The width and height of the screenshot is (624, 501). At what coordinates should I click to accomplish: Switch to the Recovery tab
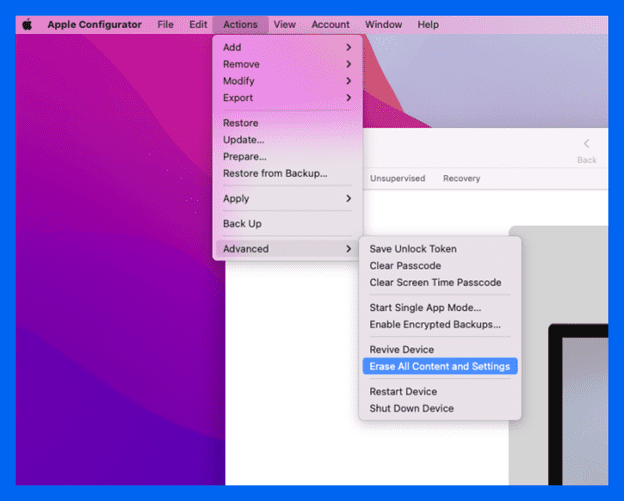coord(462,178)
